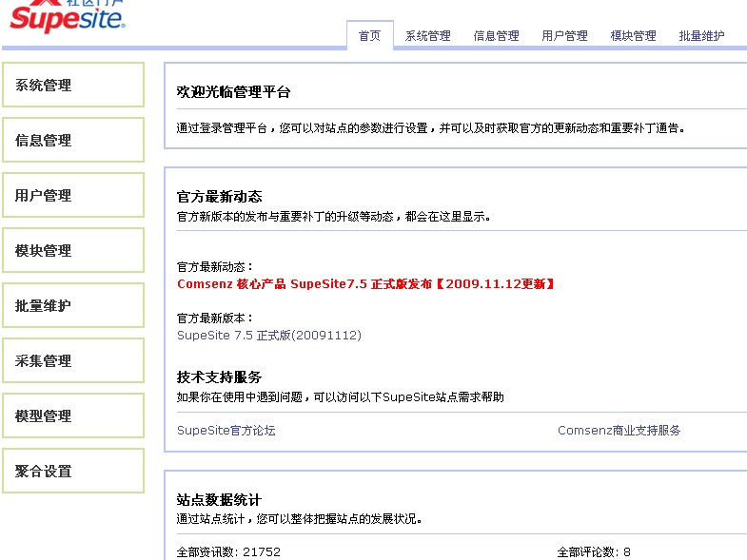This screenshot has height=560, width=747.
Task: Click the 官方新版本的发布与重要补丁 description line
Action: tap(333, 217)
